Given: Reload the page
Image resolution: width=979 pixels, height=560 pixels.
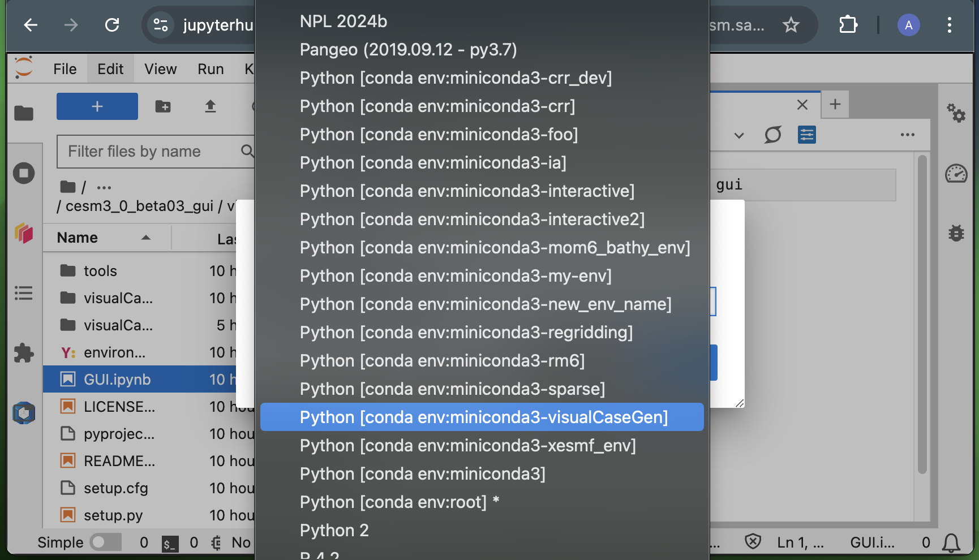Looking at the screenshot, I should 112,25.
